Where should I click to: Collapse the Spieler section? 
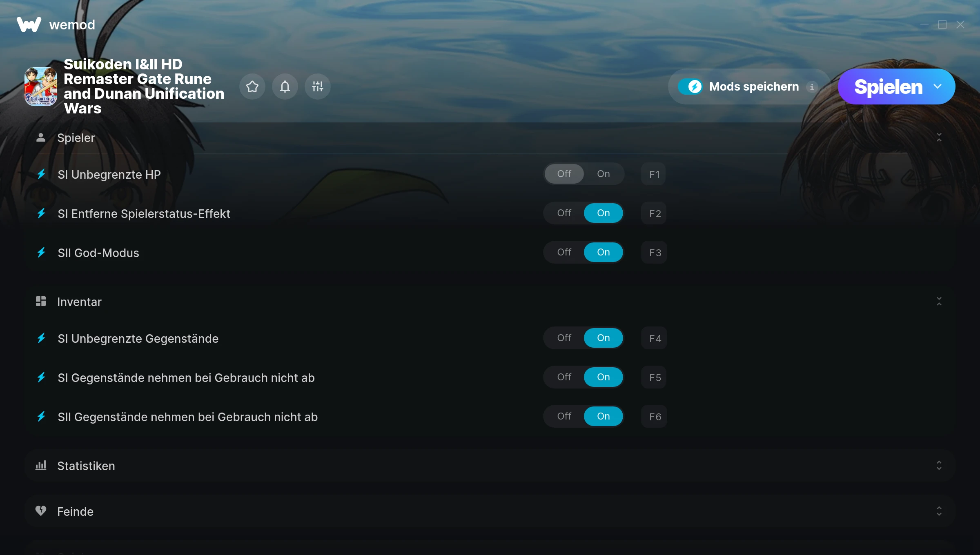click(x=939, y=138)
